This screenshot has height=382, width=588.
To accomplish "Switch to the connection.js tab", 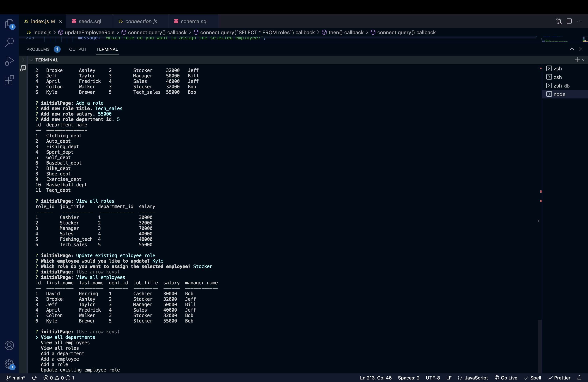I will [141, 21].
